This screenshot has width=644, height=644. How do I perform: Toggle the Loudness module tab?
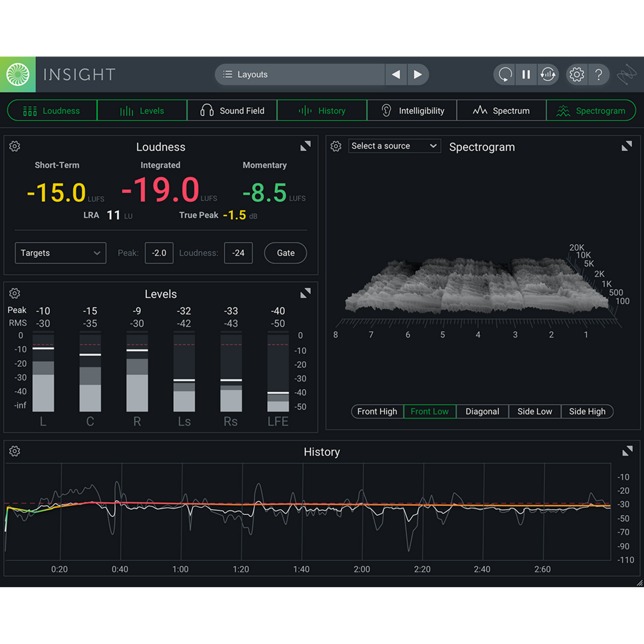pyautogui.click(x=52, y=111)
